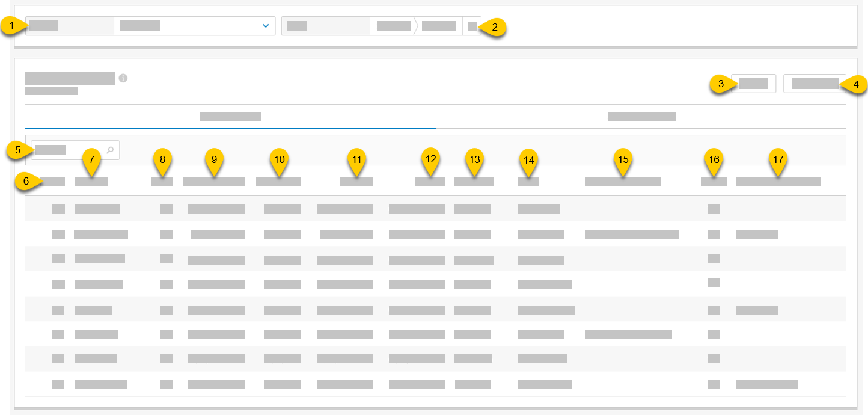Click the column header under callout 7
The image size is (868, 415).
(91, 181)
